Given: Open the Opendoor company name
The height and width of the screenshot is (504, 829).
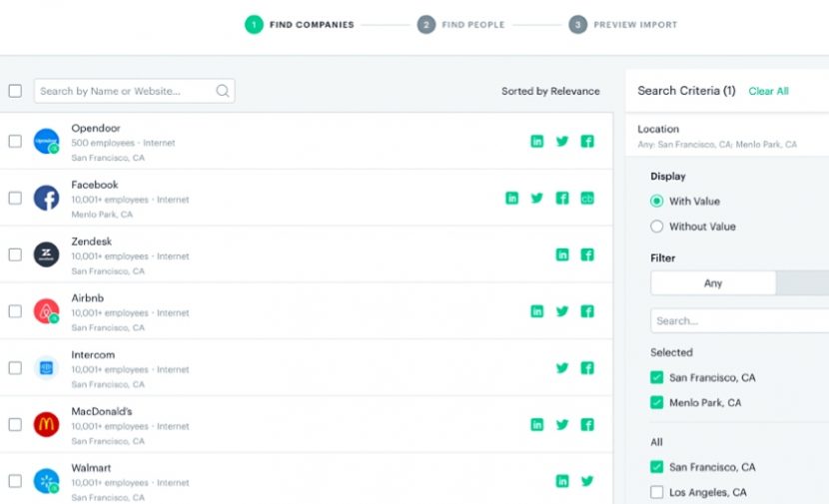Looking at the screenshot, I should pos(96,129).
